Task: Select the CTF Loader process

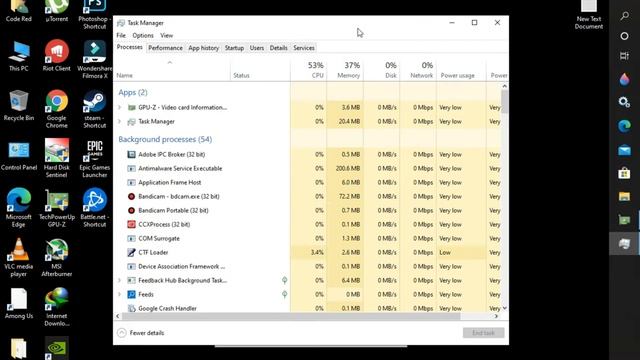Action: pos(307,252)
